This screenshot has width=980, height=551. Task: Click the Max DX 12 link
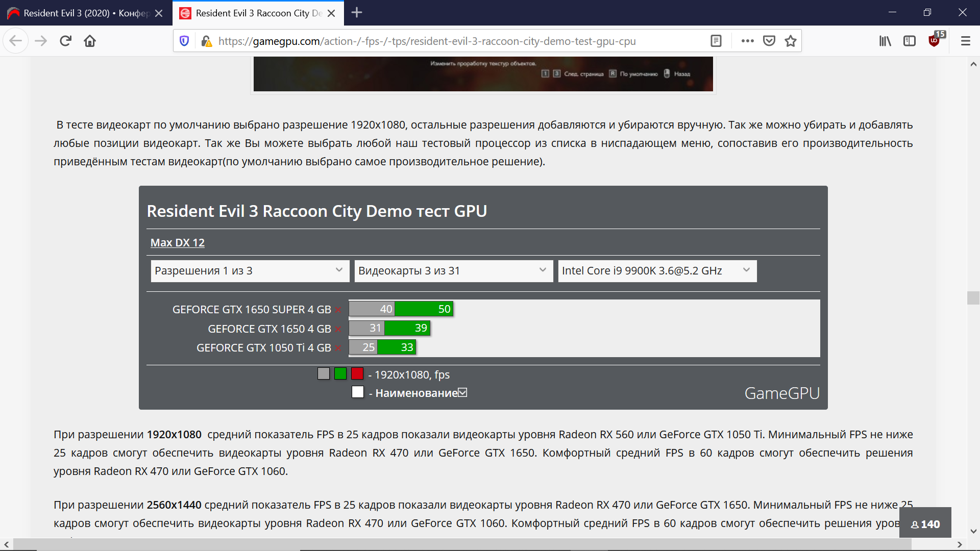pyautogui.click(x=177, y=243)
